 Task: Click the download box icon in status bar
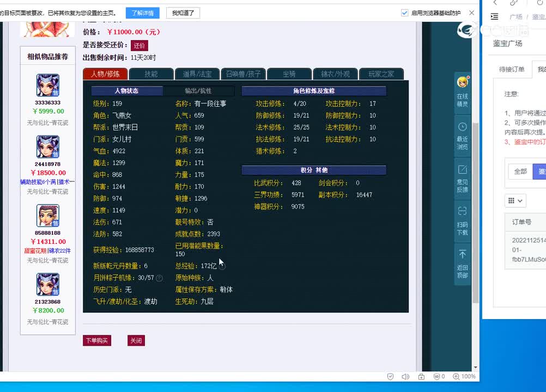pos(421,376)
